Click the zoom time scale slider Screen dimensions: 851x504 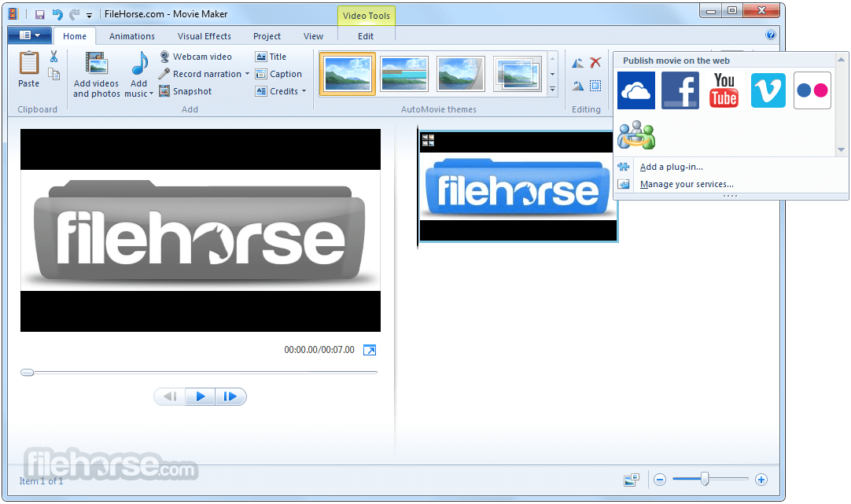[x=705, y=479]
